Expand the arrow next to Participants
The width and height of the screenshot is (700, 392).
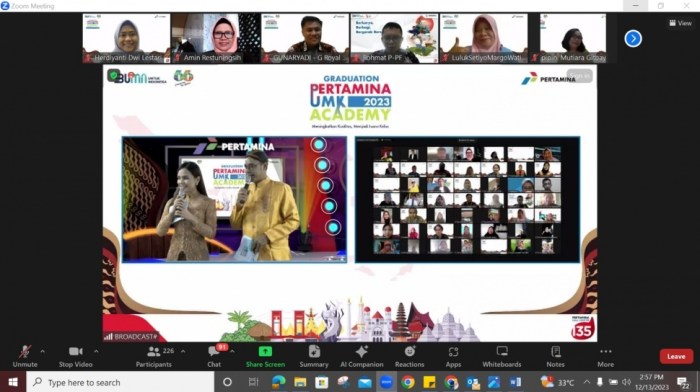point(183,352)
